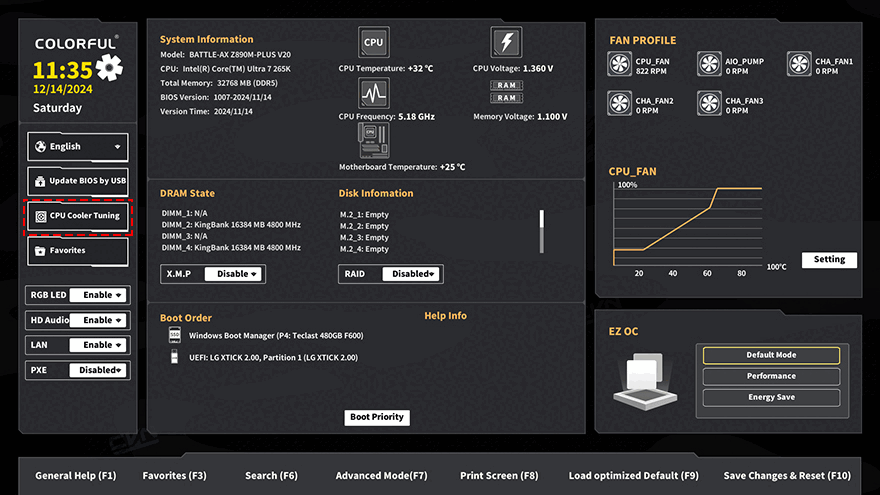880x495 pixels.
Task: Click the fan curve Setting button
Action: 829,259
